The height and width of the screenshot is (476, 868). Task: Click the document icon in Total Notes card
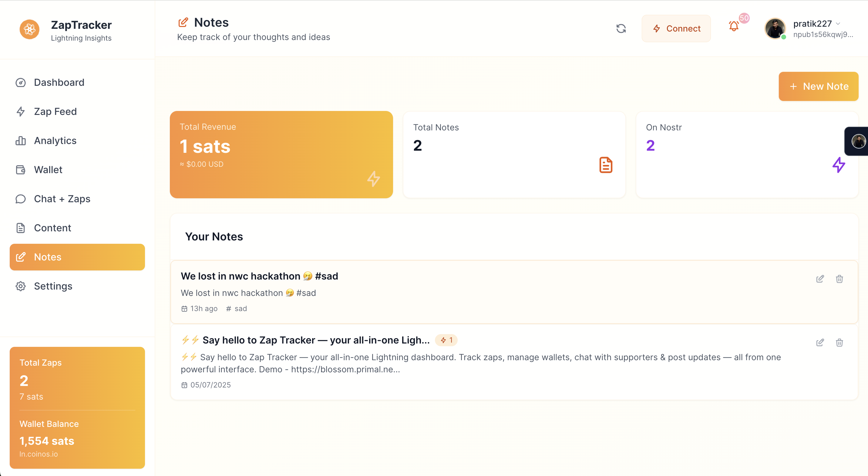click(x=606, y=165)
